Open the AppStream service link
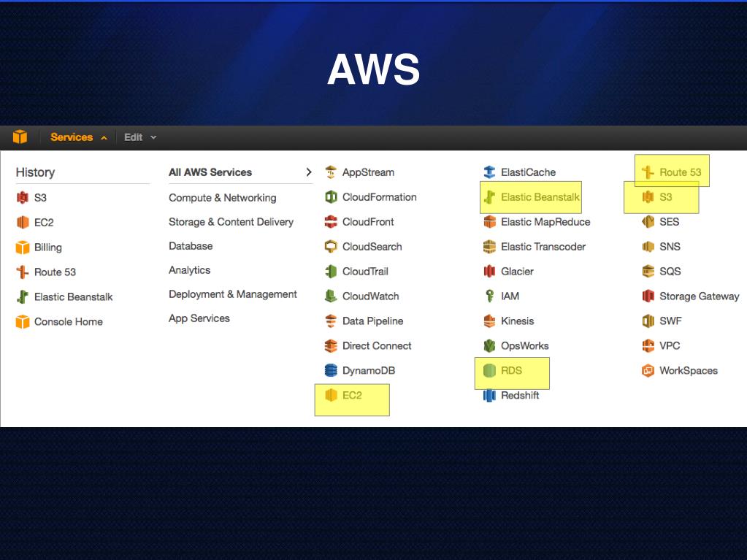 tap(368, 172)
